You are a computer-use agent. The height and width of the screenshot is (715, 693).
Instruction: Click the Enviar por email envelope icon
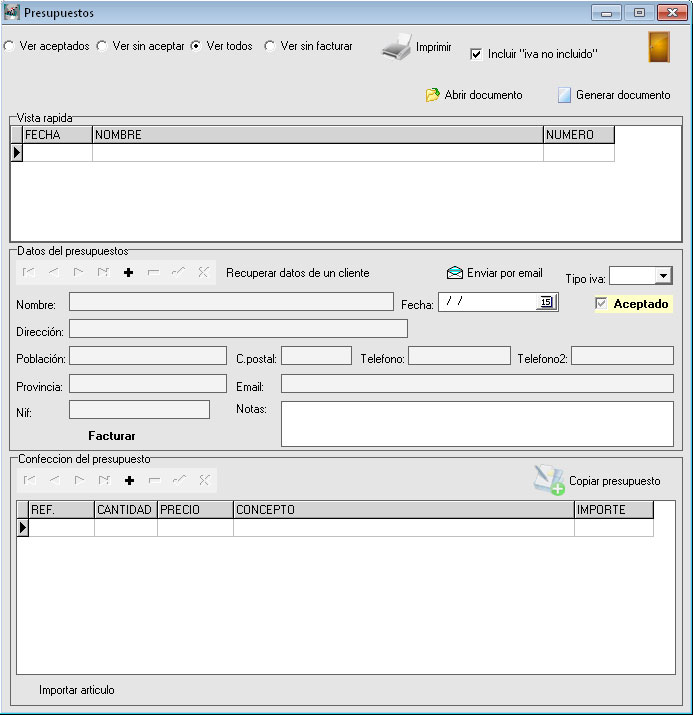(x=455, y=273)
